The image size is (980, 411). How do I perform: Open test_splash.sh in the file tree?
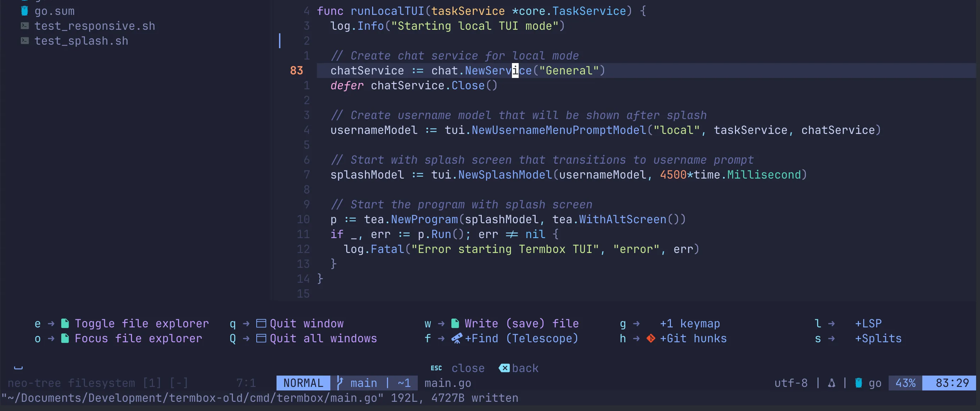[81, 41]
